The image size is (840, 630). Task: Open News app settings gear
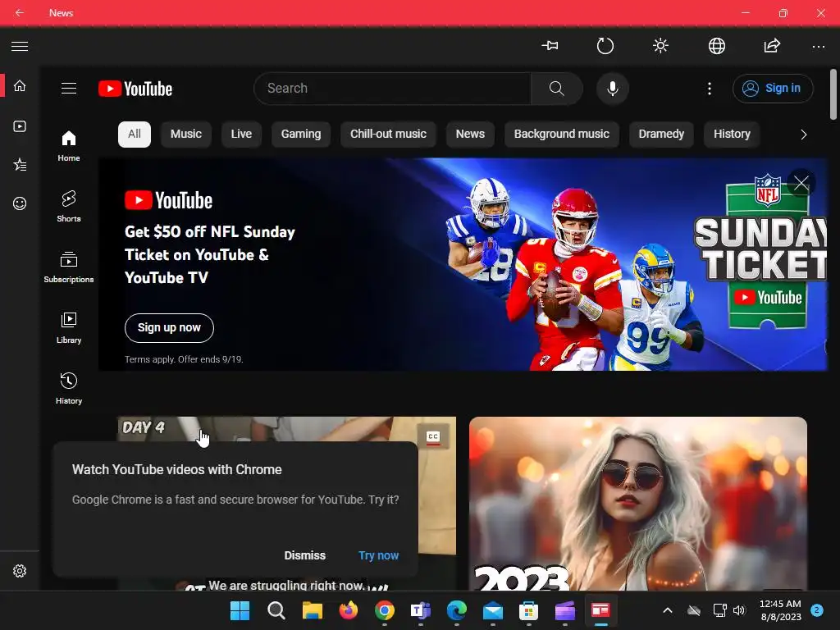click(x=20, y=571)
